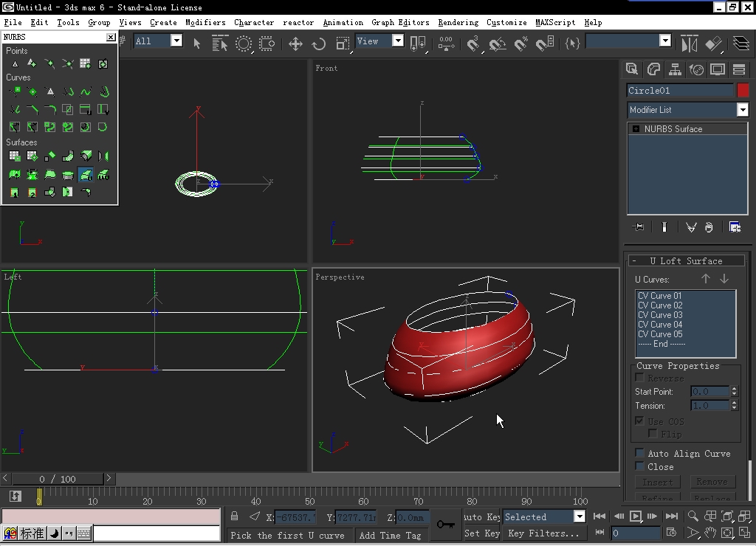Viewport: 756px width, 546px height.
Task: Click the Mirror tool icon
Action: point(689,44)
